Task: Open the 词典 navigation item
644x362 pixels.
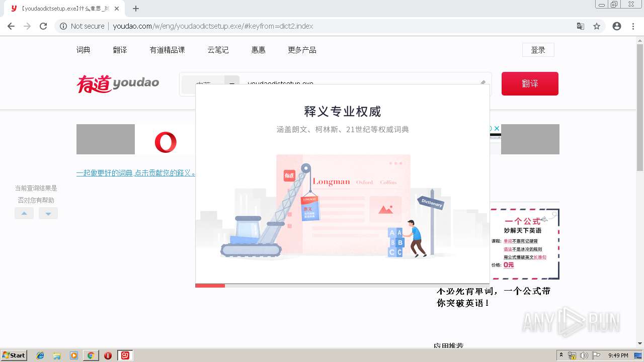Action: (84, 50)
